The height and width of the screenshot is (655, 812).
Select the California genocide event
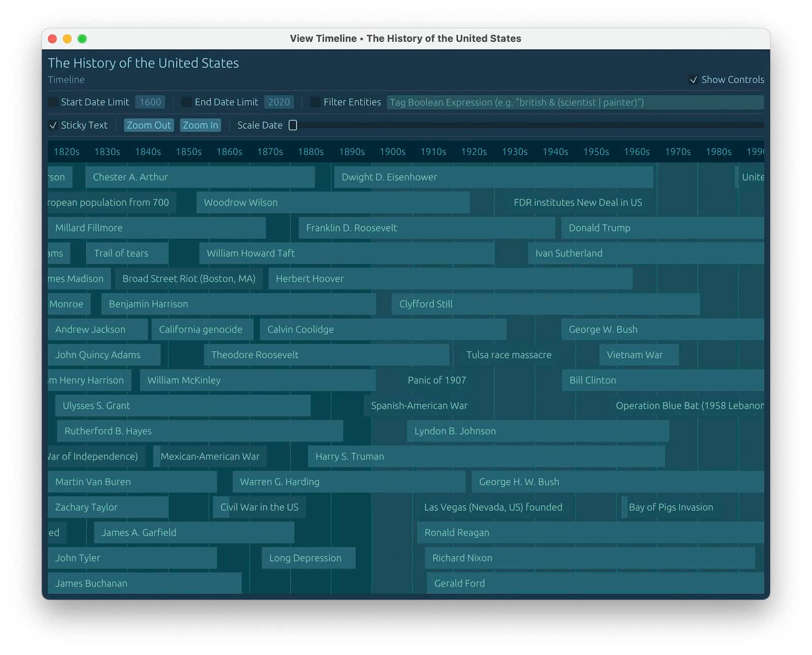(202, 329)
